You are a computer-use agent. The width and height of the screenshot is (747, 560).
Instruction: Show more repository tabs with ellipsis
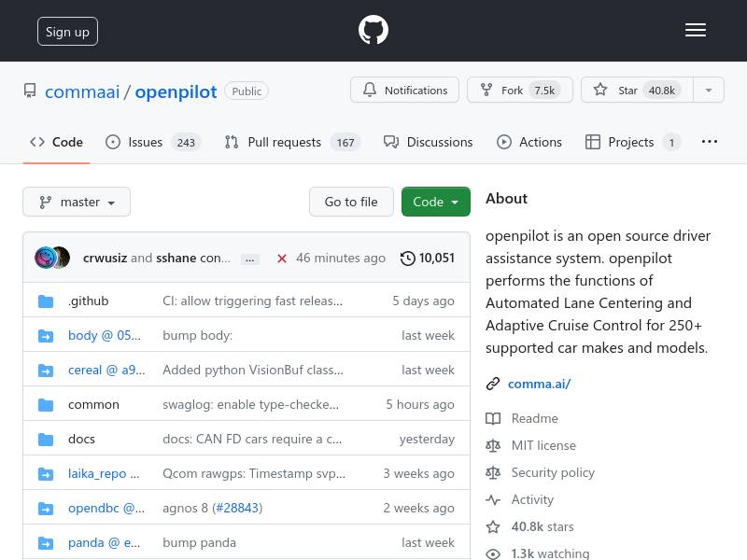(710, 142)
